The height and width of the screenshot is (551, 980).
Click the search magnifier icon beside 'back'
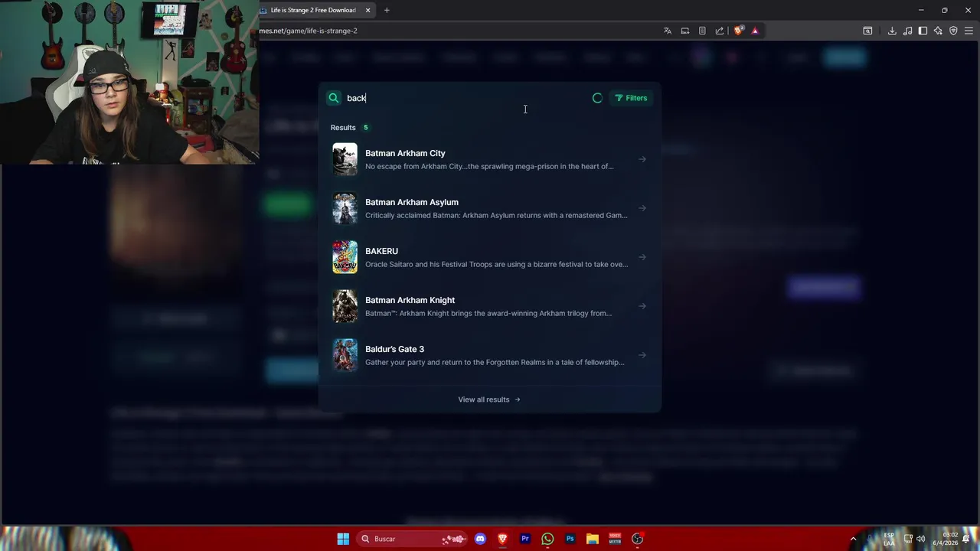[334, 98]
